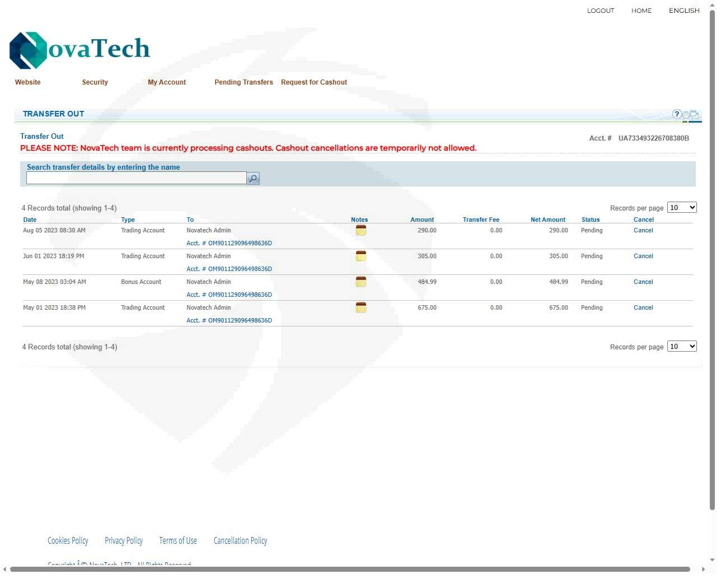
Task: Open the help question-mark icon
Action: (677, 114)
